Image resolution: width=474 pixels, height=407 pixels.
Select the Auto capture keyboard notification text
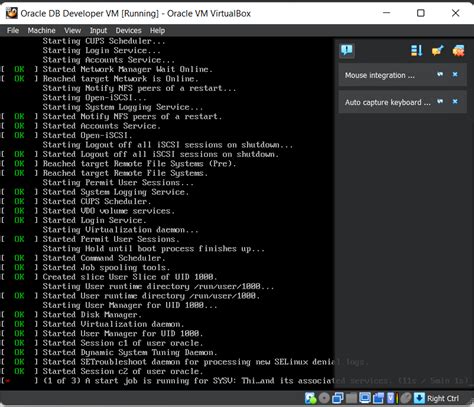point(388,102)
